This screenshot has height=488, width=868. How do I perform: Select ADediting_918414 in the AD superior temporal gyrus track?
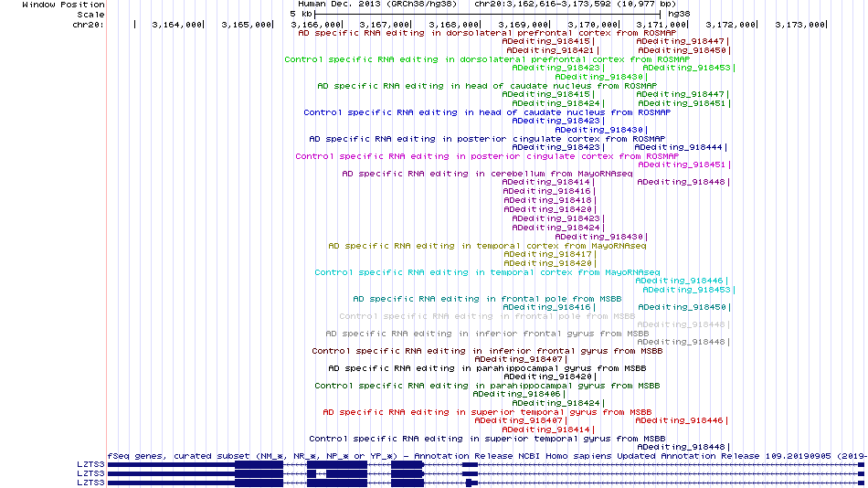[x=548, y=430]
